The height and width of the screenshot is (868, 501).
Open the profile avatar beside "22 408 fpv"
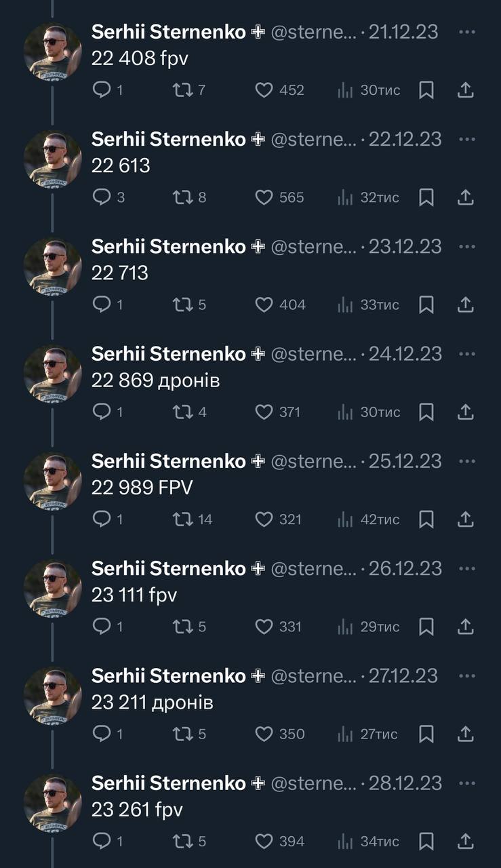click(x=52, y=52)
